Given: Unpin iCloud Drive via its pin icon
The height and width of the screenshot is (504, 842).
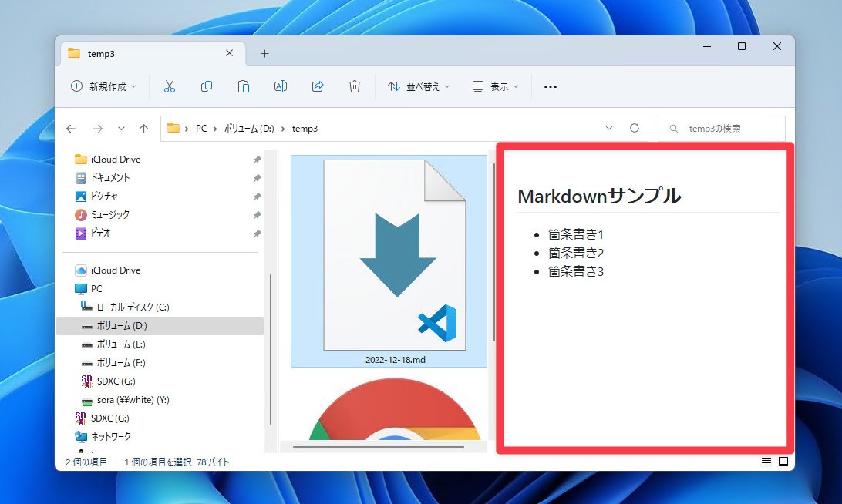Looking at the screenshot, I should tap(258, 160).
